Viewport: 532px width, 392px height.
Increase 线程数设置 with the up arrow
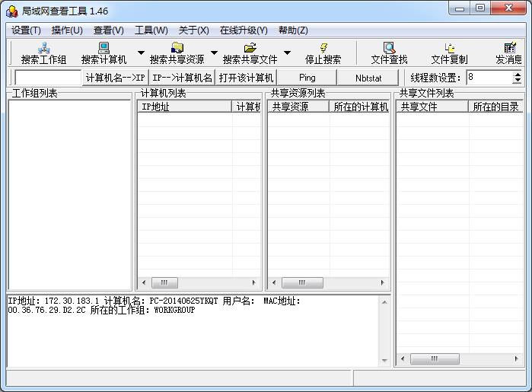point(518,75)
